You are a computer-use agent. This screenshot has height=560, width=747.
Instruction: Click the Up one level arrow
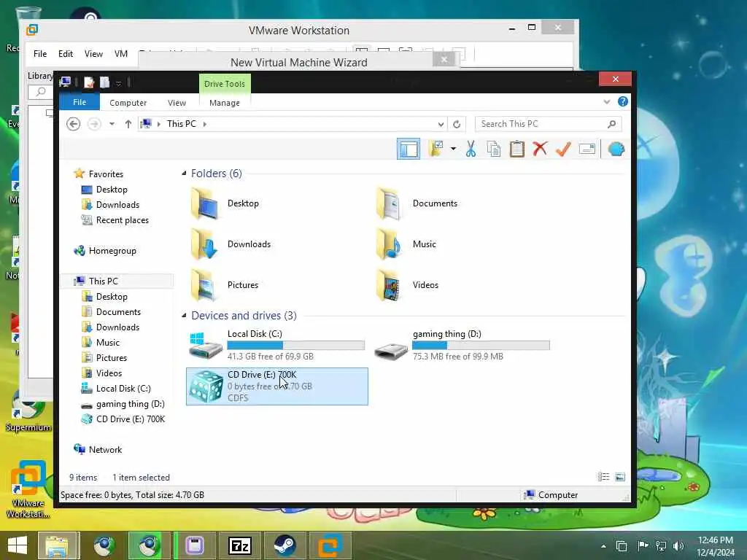pyautogui.click(x=128, y=124)
